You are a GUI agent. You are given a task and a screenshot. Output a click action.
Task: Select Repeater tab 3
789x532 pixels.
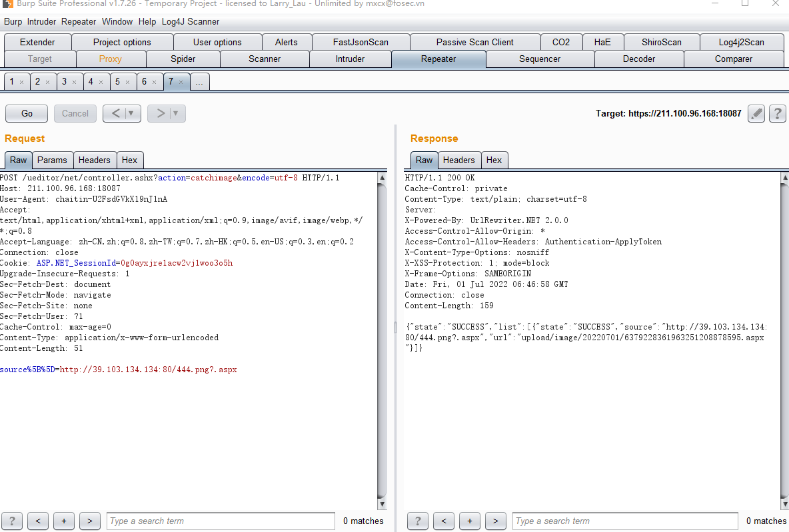pos(65,81)
